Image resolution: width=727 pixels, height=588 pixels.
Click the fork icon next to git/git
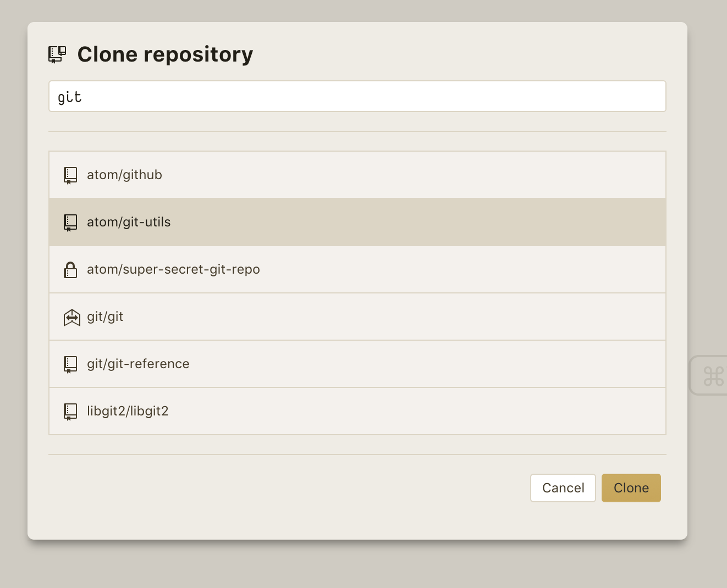[70, 317]
